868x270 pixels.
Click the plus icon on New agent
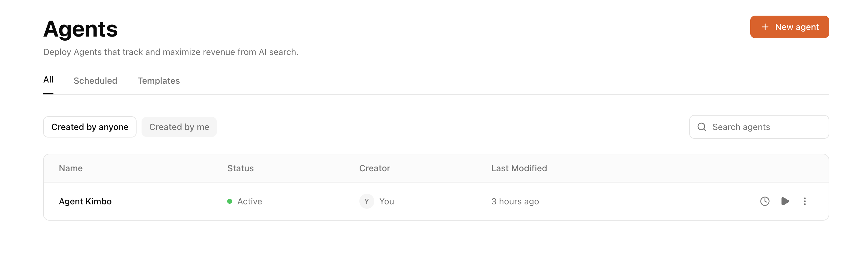765,27
